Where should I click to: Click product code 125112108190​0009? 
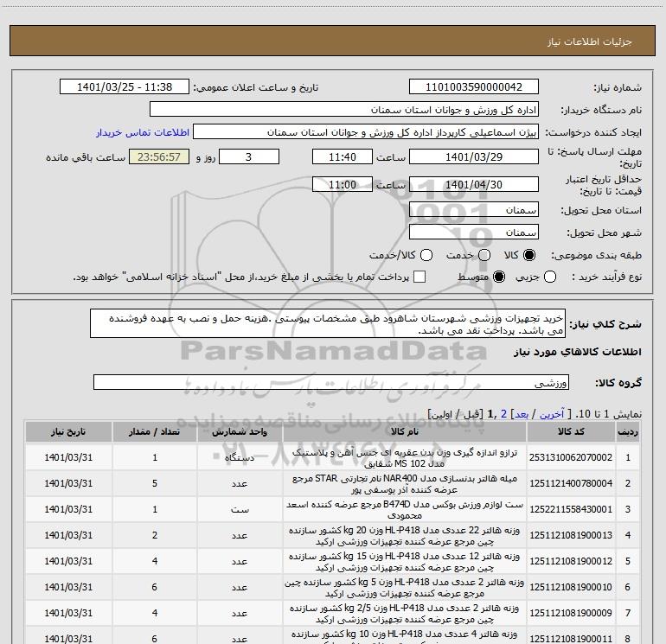[x=571, y=613]
